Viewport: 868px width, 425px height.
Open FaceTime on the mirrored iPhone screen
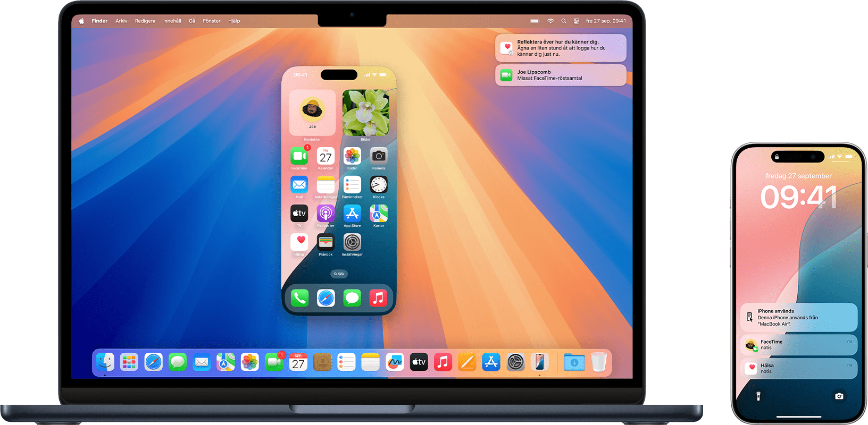(x=299, y=156)
